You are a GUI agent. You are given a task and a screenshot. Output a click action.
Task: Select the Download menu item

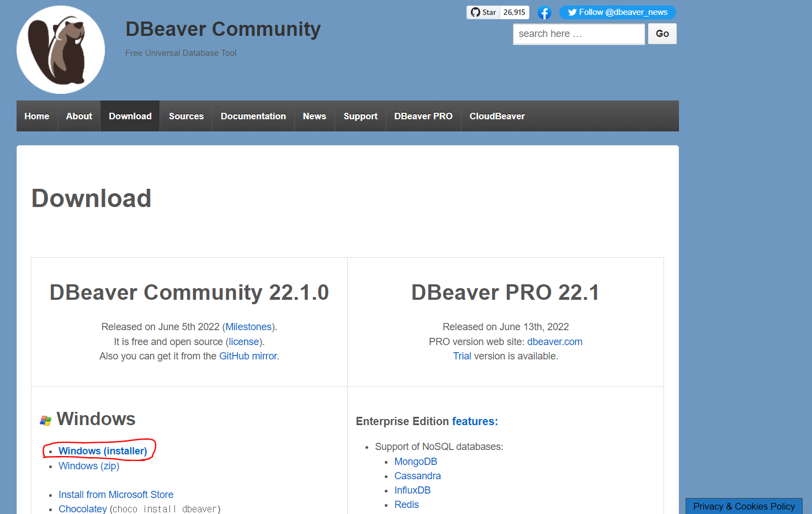(x=130, y=116)
